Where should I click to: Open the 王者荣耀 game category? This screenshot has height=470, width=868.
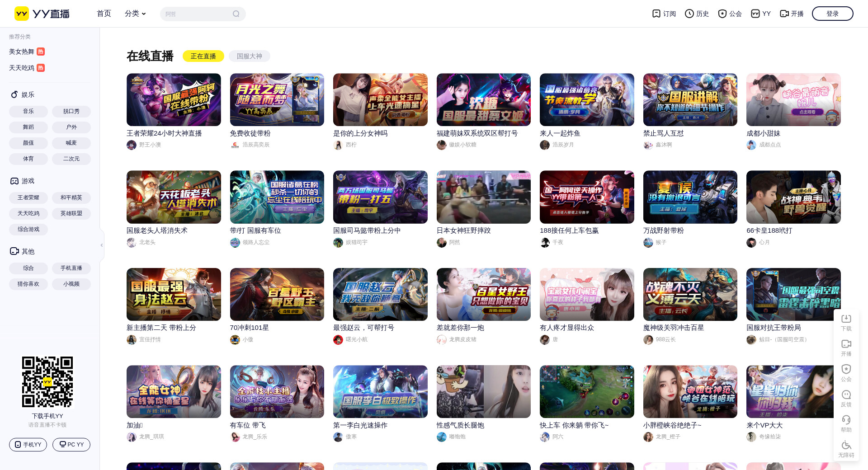[28, 198]
